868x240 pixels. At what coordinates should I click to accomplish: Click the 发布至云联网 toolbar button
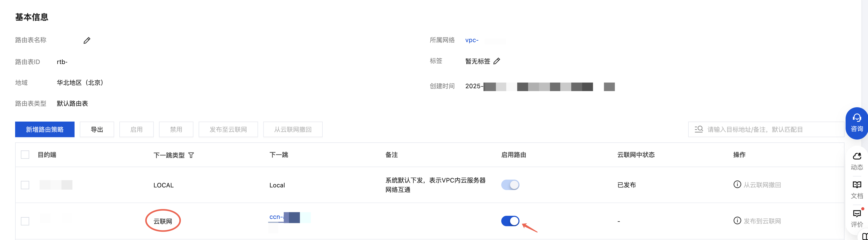(x=228, y=130)
